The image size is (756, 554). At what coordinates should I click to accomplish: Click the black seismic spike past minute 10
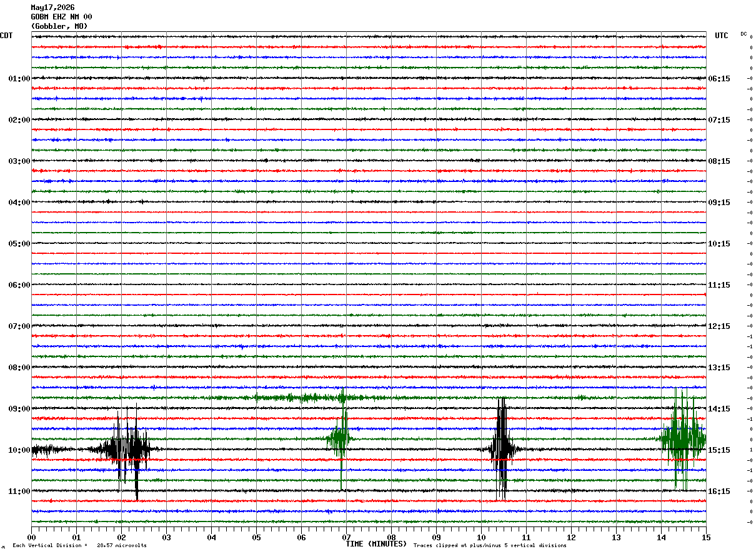[502, 448]
